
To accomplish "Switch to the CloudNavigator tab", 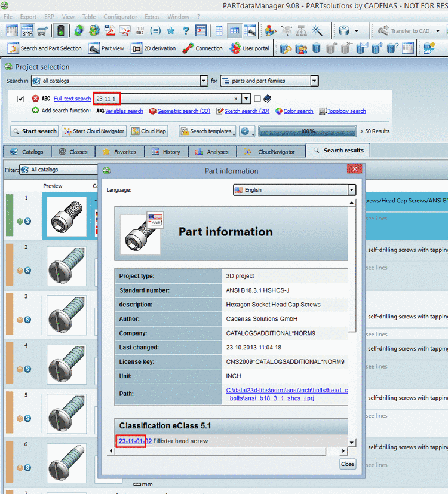I will click(271, 152).
